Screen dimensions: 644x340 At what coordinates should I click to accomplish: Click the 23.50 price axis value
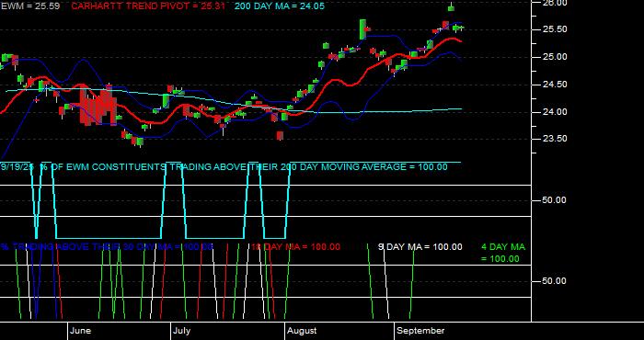click(555, 139)
